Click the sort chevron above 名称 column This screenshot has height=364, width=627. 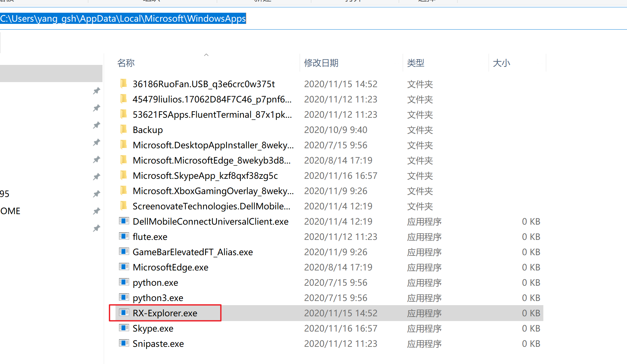click(206, 55)
